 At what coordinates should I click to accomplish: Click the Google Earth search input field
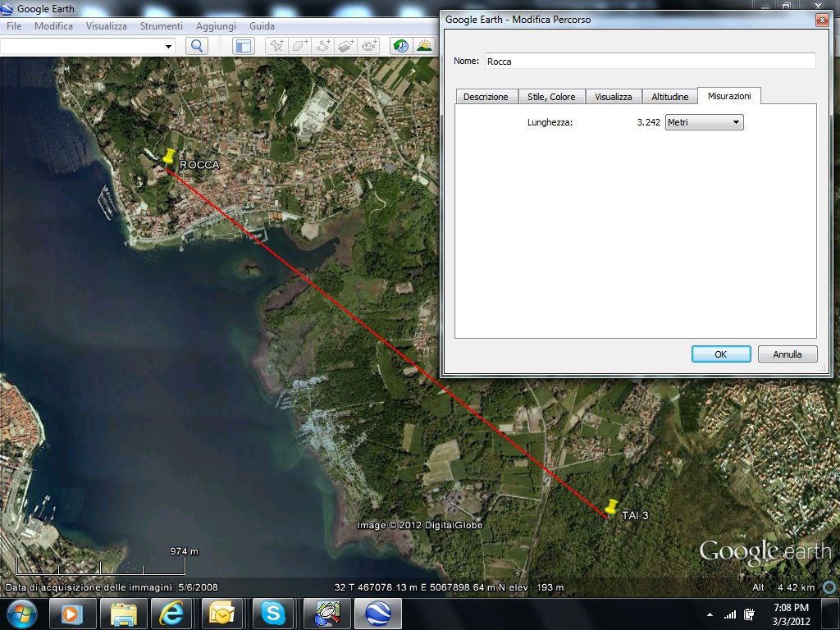(x=80, y=47)
